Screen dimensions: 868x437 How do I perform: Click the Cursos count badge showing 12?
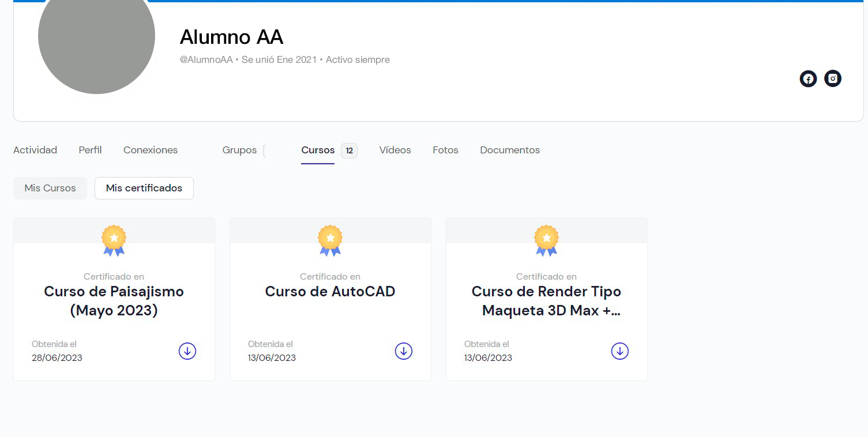(349, 150)
